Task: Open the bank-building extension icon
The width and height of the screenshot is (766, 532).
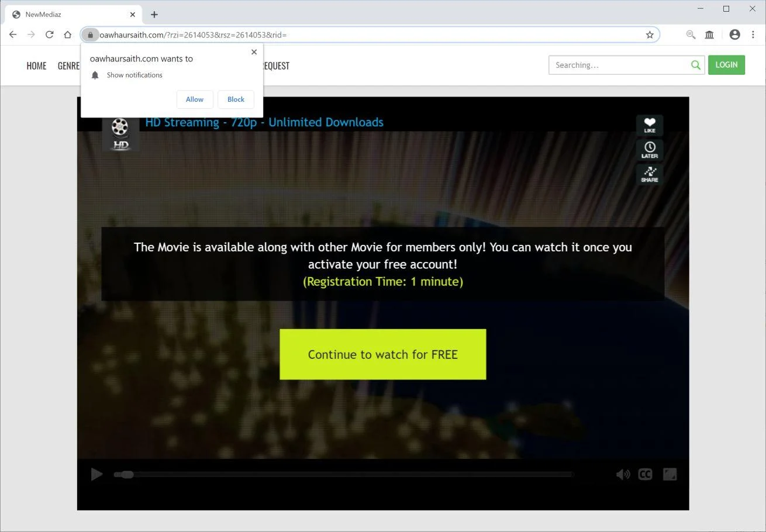Action: coord(709,34)
